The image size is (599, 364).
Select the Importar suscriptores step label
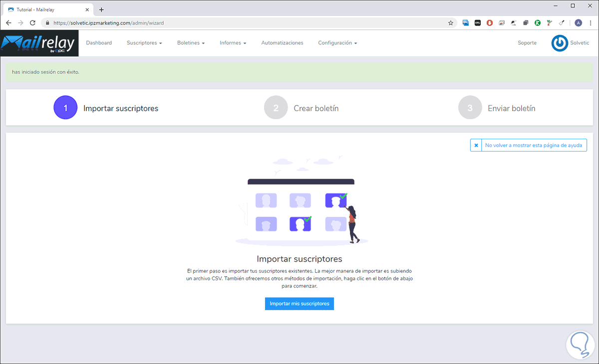[x=121, y=108]
